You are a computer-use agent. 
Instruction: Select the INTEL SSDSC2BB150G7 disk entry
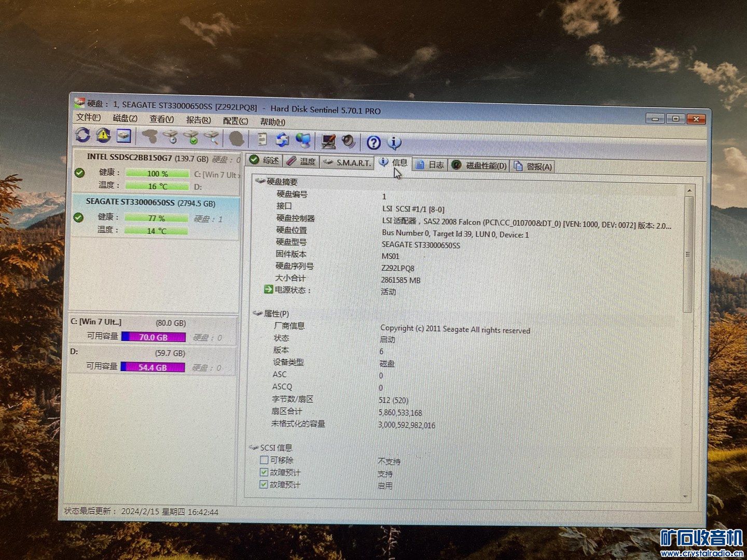pos(157,172)
